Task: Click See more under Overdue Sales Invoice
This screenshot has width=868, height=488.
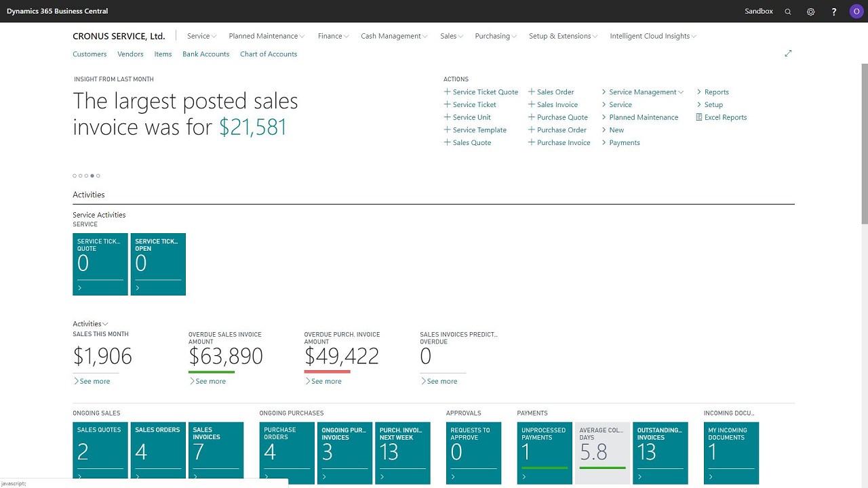Action: [x=210, y=381]
